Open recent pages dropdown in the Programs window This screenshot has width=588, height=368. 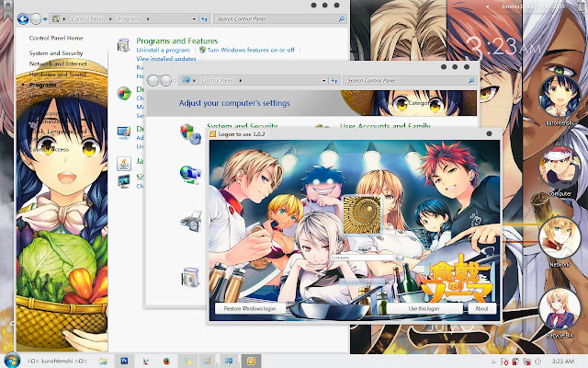pyautogui.click(x=45, y=18)
